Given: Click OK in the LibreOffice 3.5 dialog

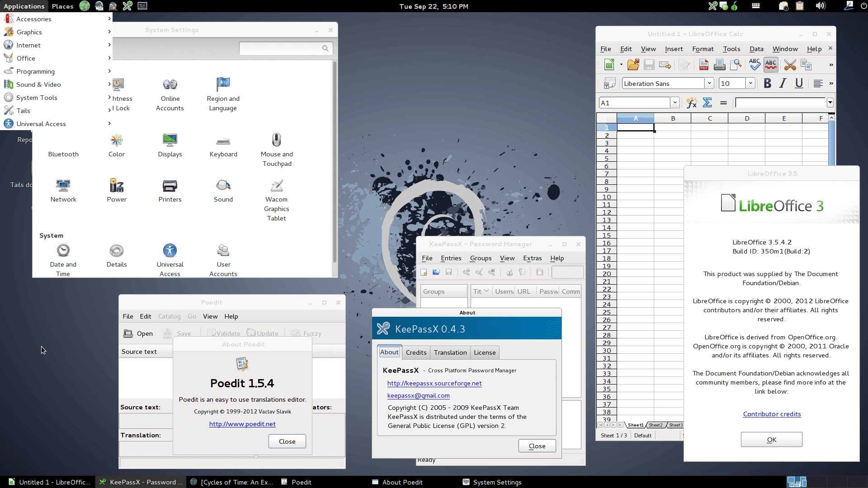Looking at the screenshot, I should pos(771,440).
